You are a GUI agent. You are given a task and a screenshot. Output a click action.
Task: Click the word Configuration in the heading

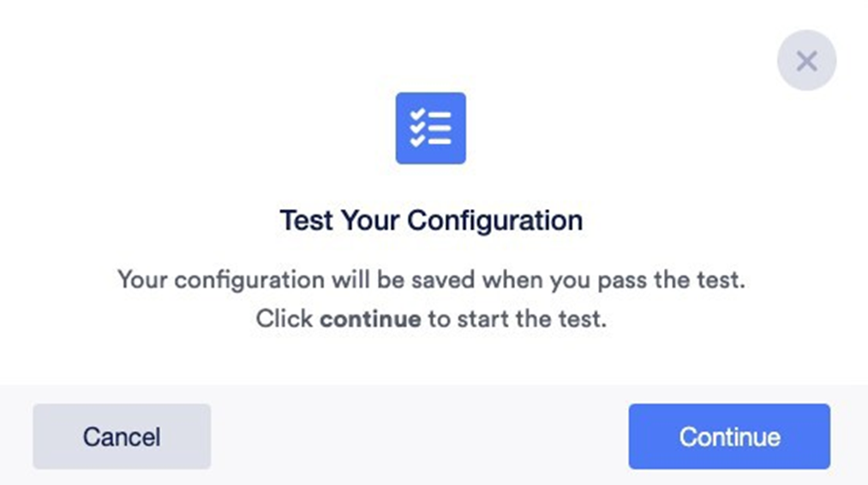[495, 220]
